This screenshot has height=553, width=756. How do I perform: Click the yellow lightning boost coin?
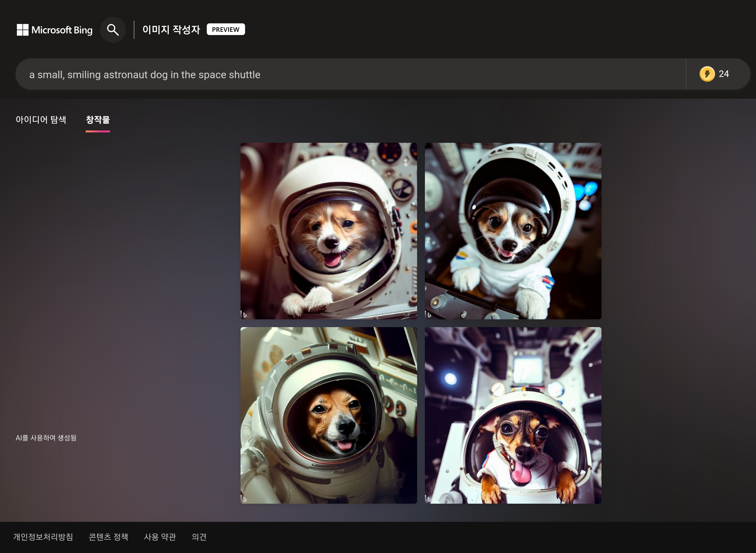707,74
